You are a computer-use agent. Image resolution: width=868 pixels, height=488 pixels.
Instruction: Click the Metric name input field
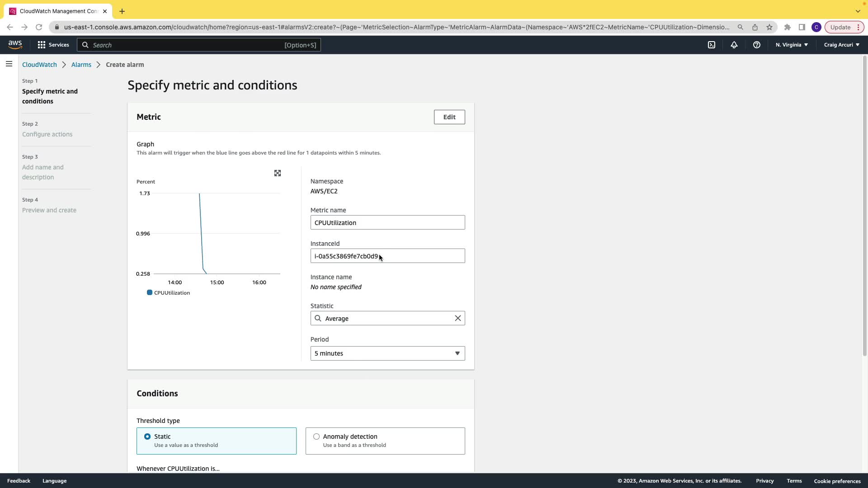pos(387,223)
